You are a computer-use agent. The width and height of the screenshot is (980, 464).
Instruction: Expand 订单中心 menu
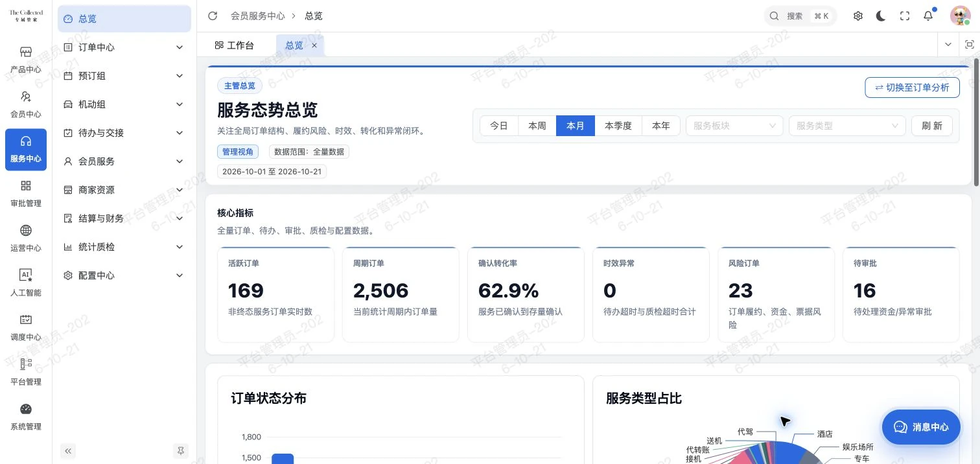coord(124,47)
